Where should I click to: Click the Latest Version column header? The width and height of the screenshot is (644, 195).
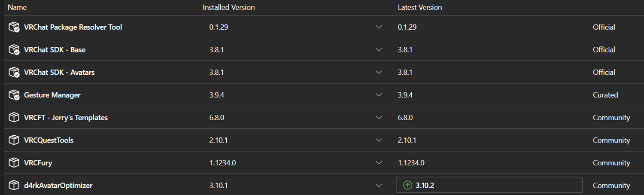pyautogui.click(x=420, y=7)
